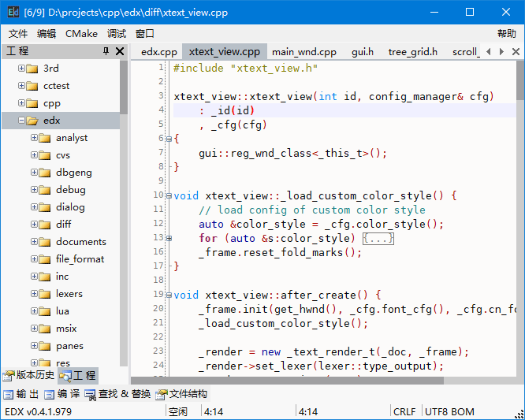525x420 pixels.
Task: Pin the 工程 project panel
Action: (x=106, y=51)
